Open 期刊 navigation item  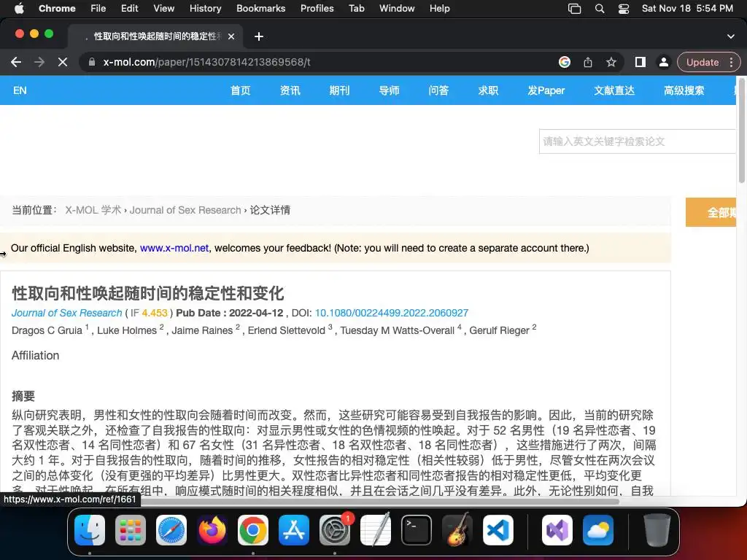coord(339,90)
